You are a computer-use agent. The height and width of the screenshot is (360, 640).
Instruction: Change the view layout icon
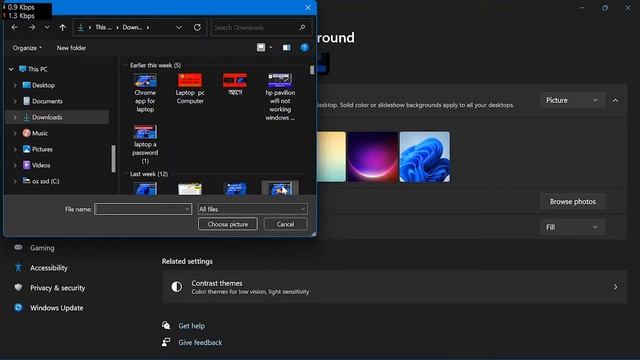point(261,47)
